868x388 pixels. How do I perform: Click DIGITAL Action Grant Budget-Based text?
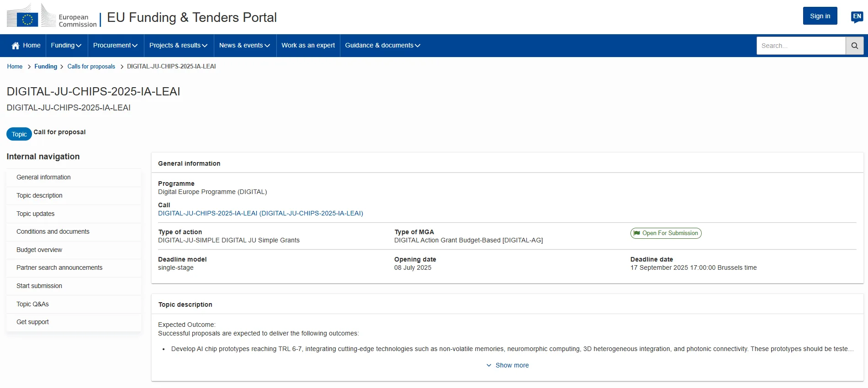point(468,241)
